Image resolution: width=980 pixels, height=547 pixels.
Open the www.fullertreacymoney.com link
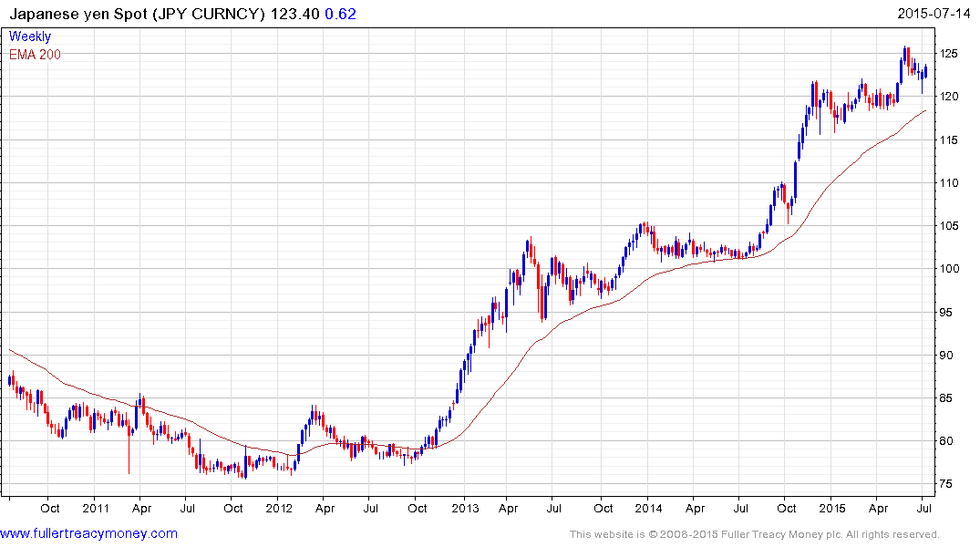(88, 533)
